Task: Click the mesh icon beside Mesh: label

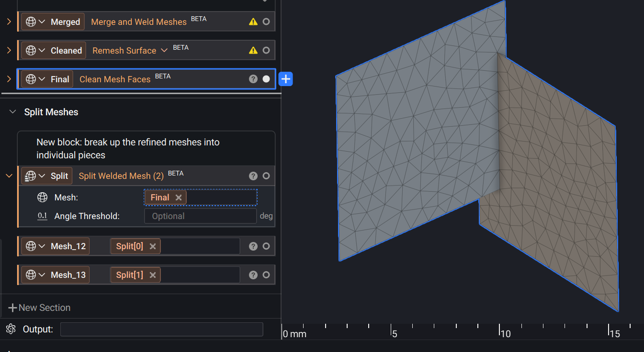Action: (43, 197)
